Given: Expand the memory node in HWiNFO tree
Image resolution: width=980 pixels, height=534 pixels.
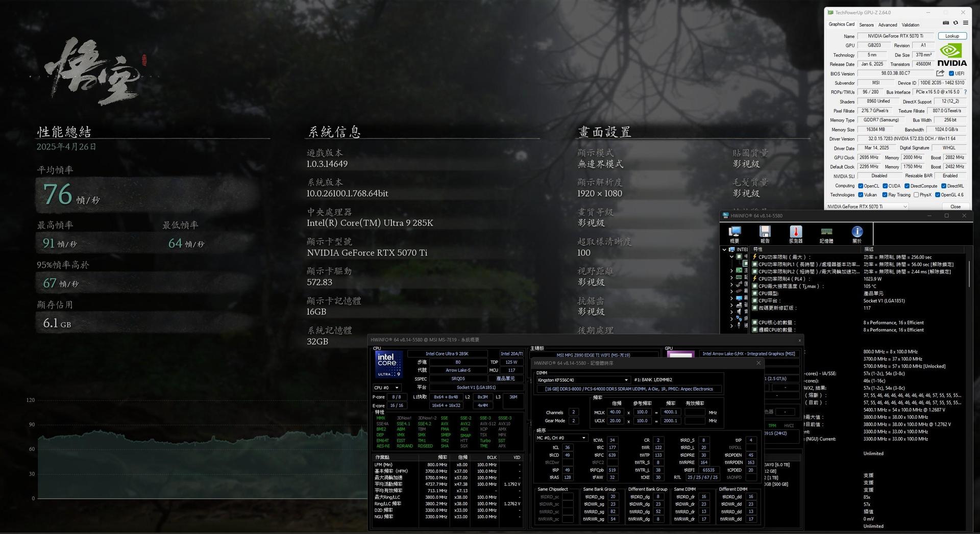Looking at the screenshot, I should (x=731, y=277).
